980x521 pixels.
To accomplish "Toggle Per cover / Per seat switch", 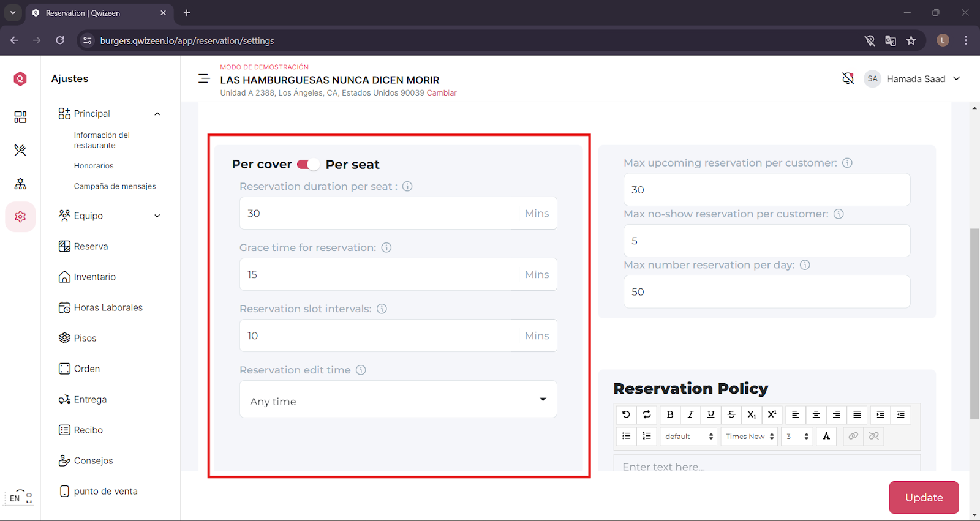I will pos(308,164).
